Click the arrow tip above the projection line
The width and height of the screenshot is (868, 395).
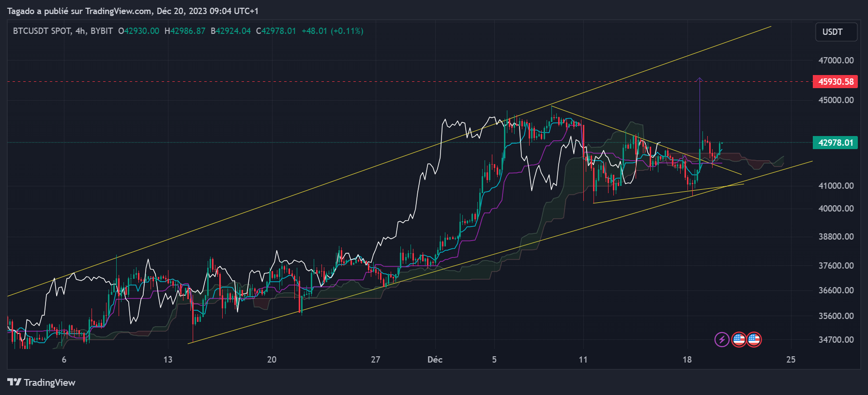pos(699,78)
